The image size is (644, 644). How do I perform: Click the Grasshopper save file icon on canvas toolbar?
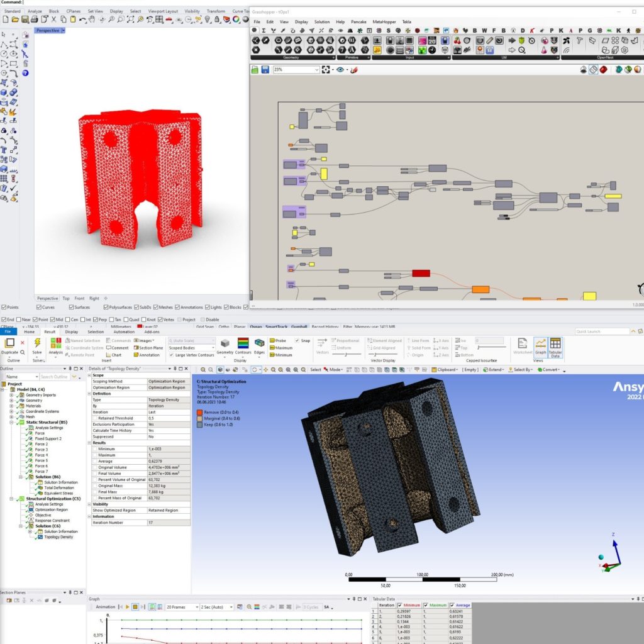[265, 70]
